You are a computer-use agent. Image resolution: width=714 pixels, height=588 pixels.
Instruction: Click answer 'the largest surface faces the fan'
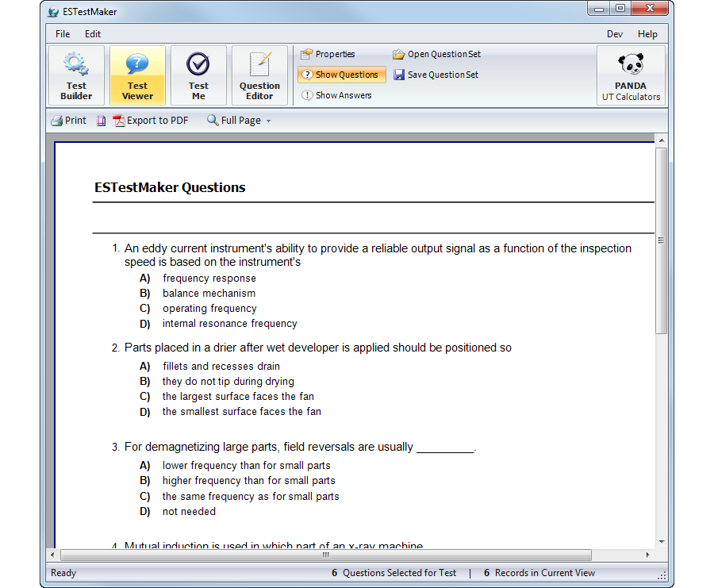coord(238,396)
